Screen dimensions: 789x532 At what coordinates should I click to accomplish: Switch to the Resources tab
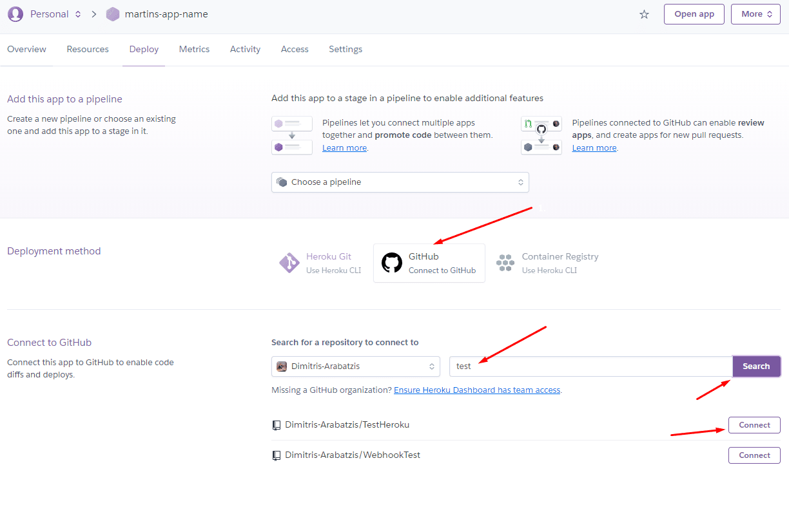click(x=88, y=50)
